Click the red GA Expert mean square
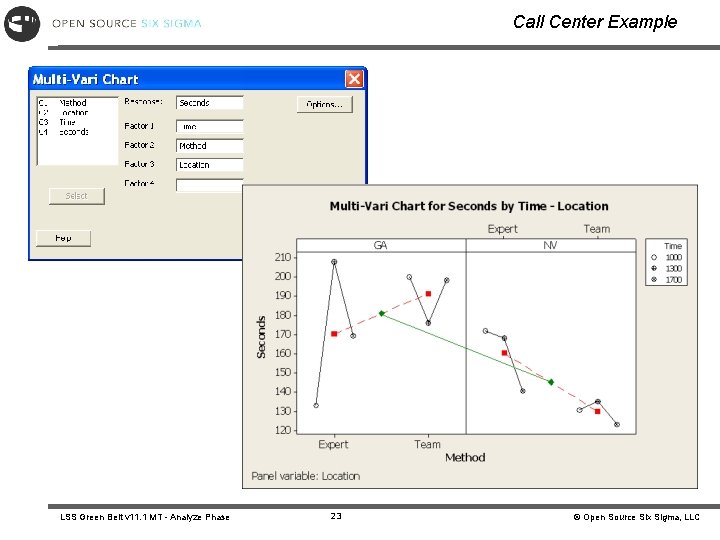The height and width of the screenshot is (540, 720). pyautogui.click(x=334, y=334)
